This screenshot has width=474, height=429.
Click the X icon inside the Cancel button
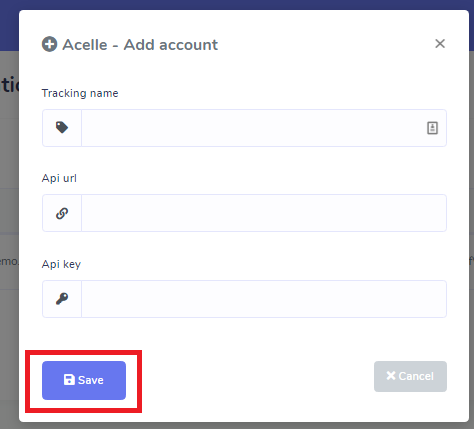pyautogui.click(x=391, y=376)
